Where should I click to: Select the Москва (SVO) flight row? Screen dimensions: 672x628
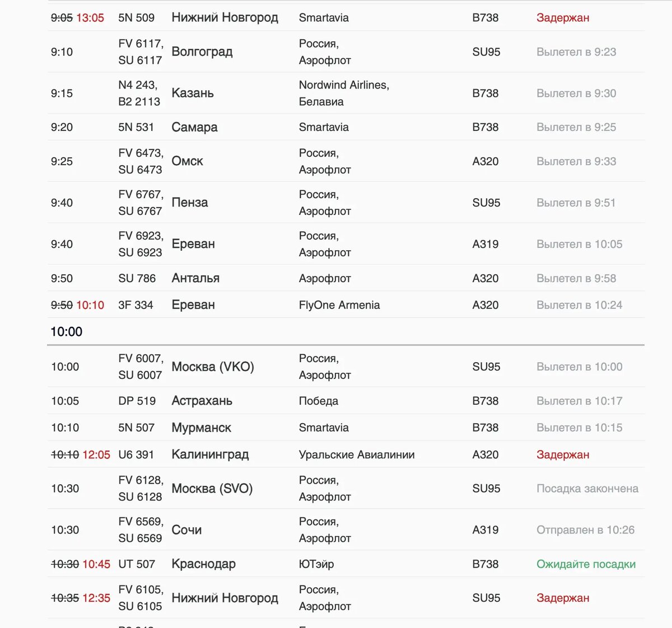pyautogui.click(x=346, y=489)
